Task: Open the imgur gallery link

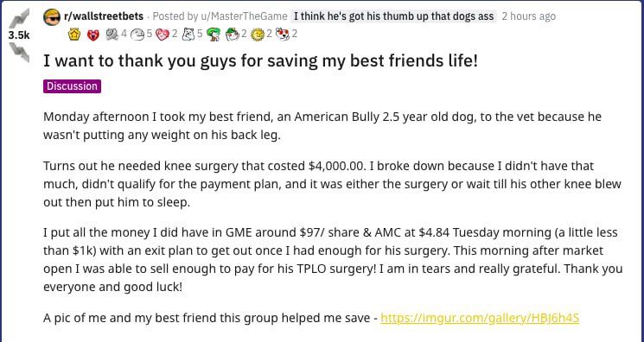Action: click(480, 318)
